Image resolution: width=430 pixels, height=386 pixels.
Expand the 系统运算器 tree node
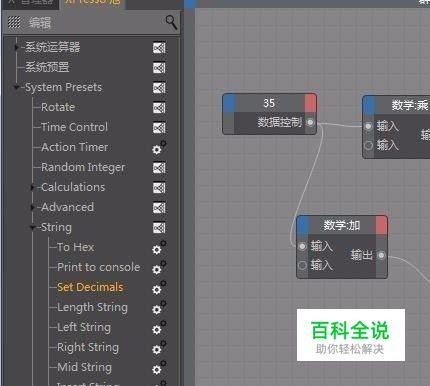tap(16, 47)
